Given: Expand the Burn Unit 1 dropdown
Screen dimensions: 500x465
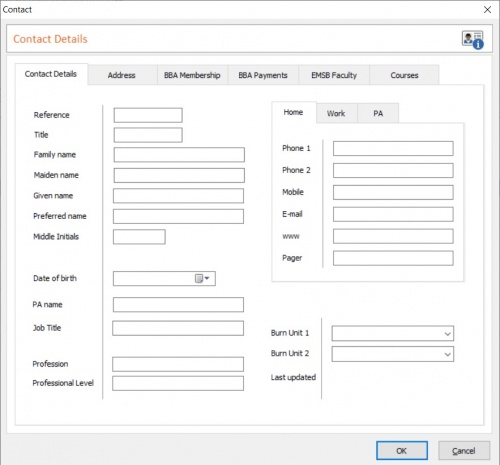Looking at the screenshot, I should tap(447, 334).
